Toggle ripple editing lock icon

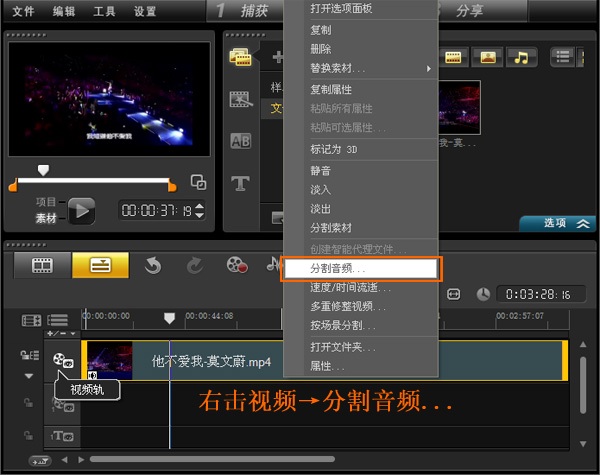coord(29,355)
